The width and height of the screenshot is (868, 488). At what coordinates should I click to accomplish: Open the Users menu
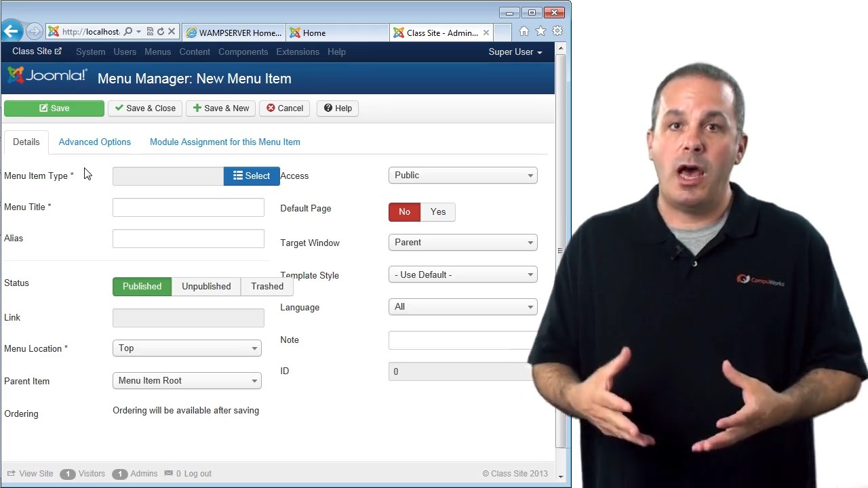pos(125,52)
